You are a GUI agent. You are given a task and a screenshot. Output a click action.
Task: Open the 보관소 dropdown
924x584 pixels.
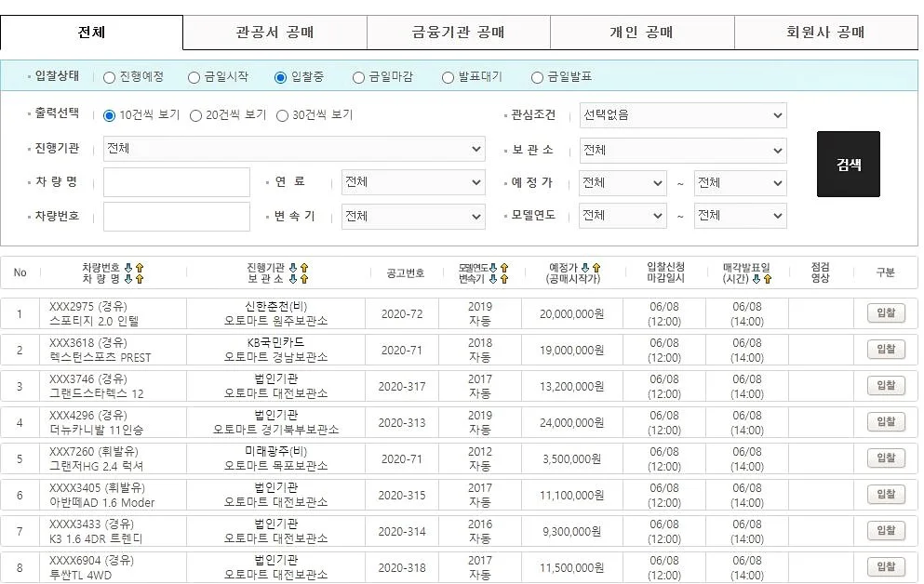[x=683, y=150]
